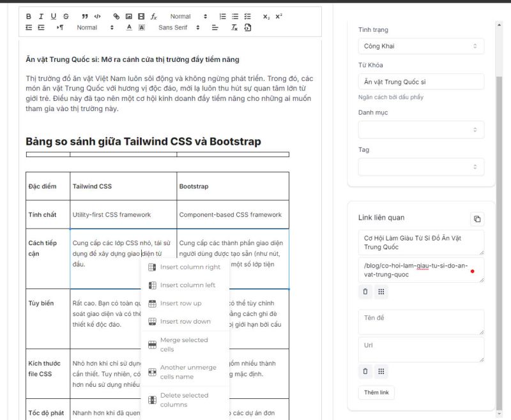This screenshot has height=420, width=511.
Task: Open the Sans Serif font dropdown
Action: 179,28
